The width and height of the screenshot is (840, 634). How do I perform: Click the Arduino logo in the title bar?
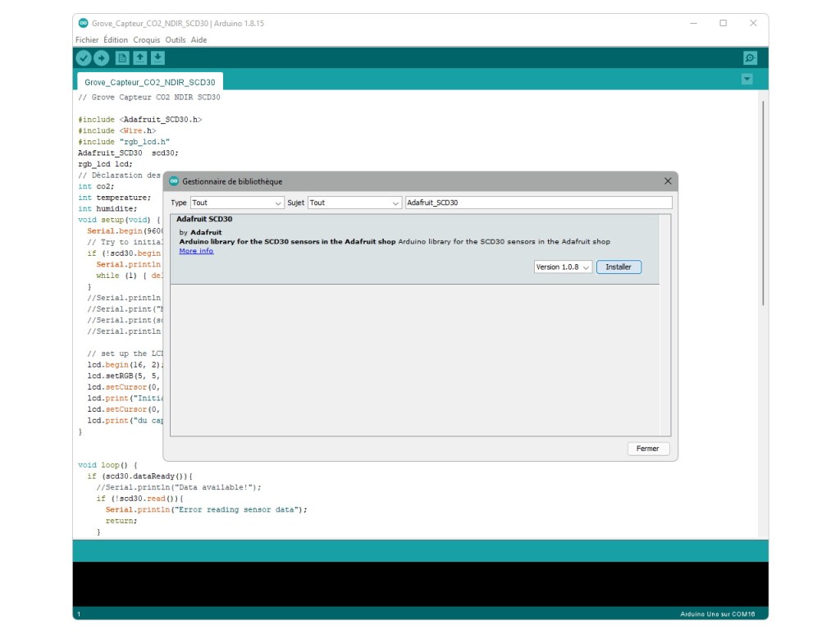[83, 23]
